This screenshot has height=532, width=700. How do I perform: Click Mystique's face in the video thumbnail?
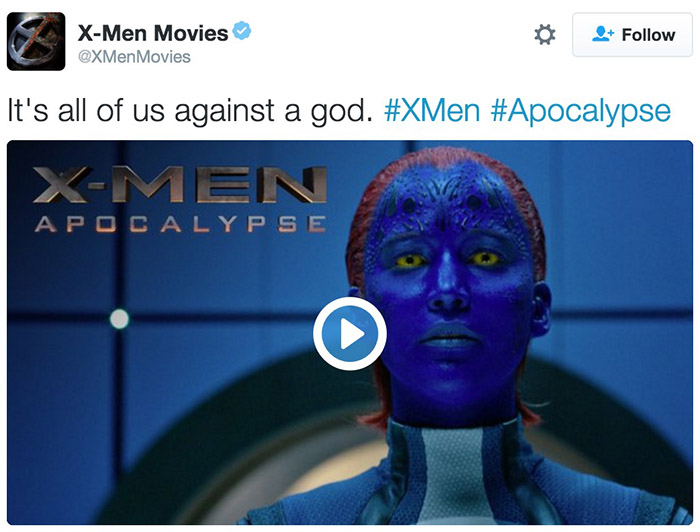click(449, 286)
